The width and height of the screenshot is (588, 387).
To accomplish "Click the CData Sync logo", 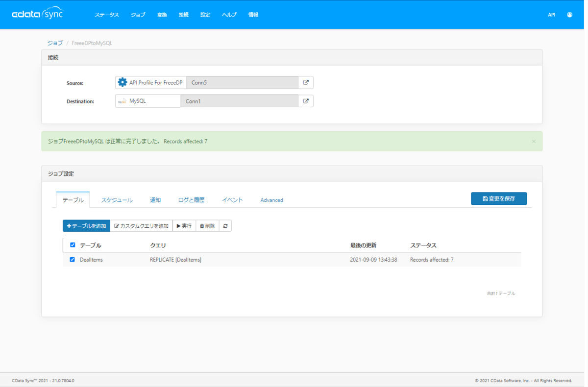I will tap(38, 14).
